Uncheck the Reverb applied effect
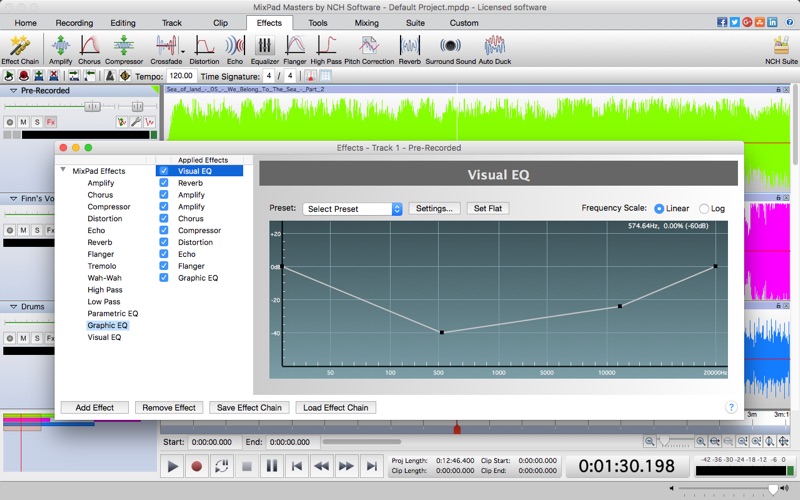Viewport: 800px width, 500px height. coord(164,183)
